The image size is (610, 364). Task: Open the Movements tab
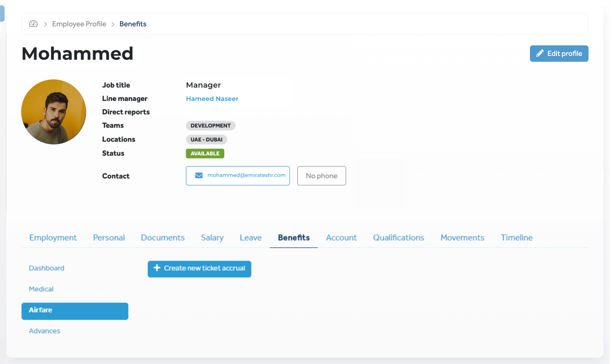462,237
